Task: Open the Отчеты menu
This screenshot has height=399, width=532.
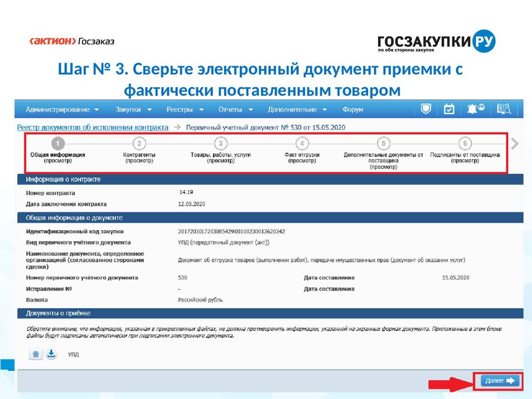Action: [x=236, y=110]
